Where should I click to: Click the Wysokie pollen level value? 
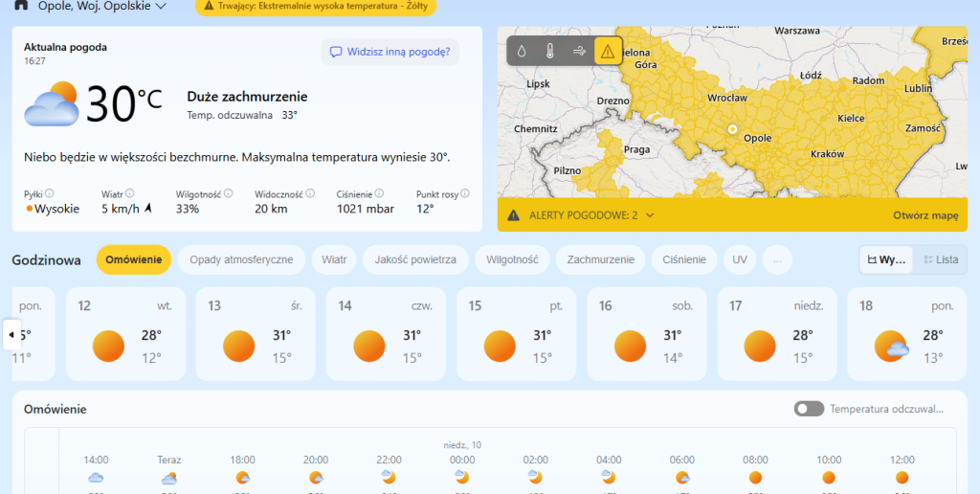(x=56, y=209)
